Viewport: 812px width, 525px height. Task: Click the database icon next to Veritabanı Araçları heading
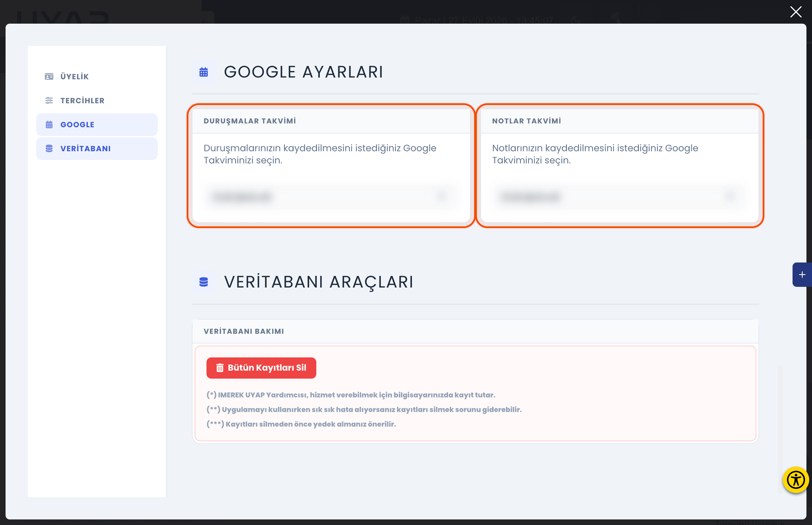(x=204, y=282)
